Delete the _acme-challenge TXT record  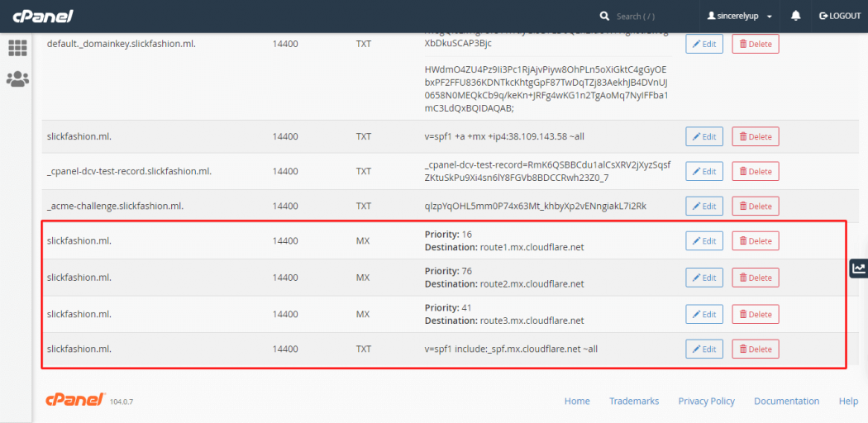(x=756, y=207)
